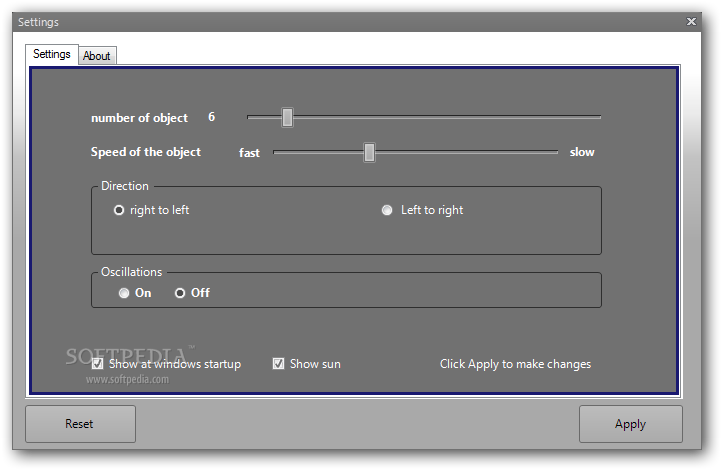Click the 'number of object' label
The image size is (722, 470).
click(140, 118)
